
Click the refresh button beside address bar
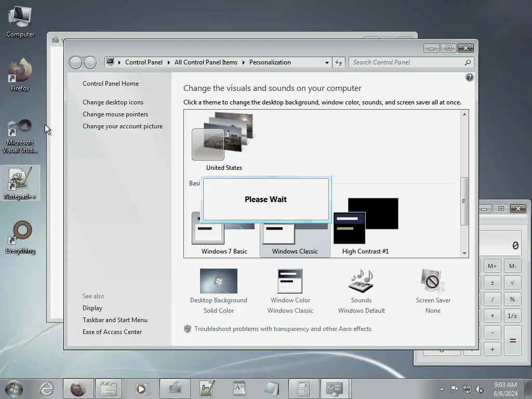coord(339,62)
